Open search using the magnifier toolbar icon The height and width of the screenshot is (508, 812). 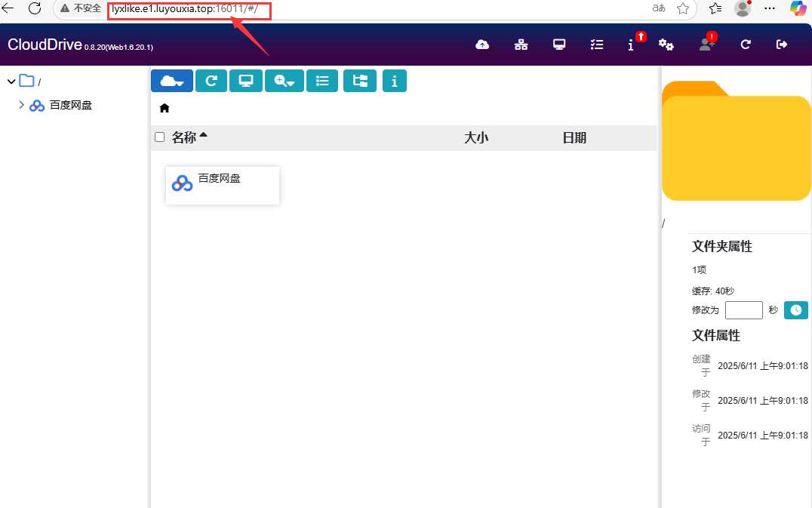click(285, 81)
